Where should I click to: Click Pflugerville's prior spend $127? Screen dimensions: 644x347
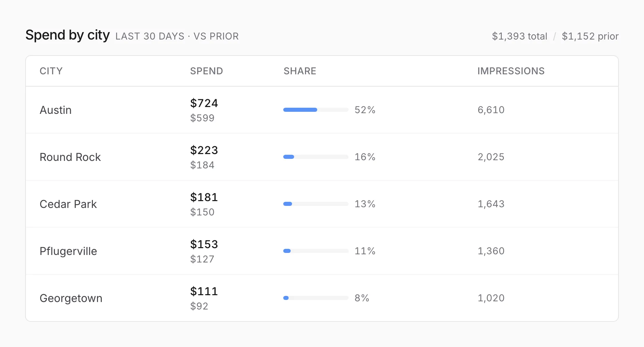click(x=202, y=259)
